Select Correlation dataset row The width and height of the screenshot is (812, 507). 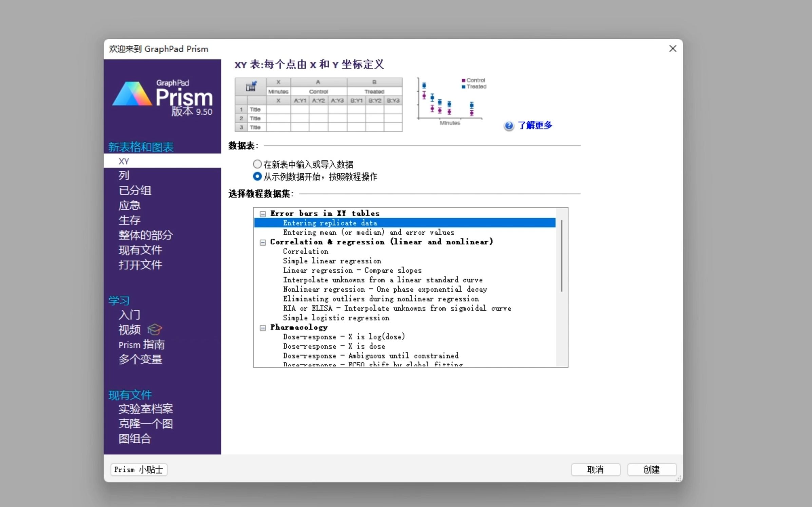click(306, 251)
